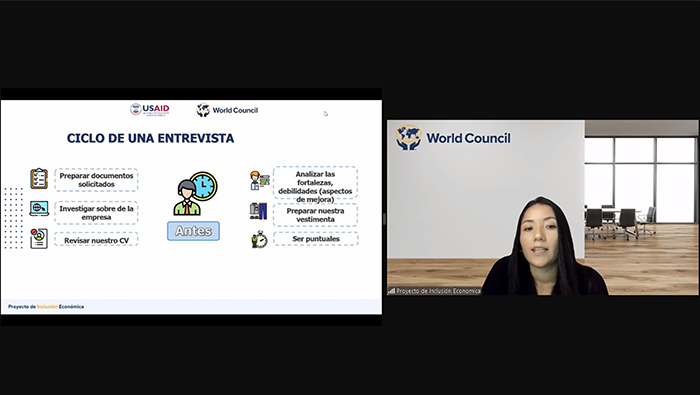
Task: Select the Investigar sobre la empresa box
Action: [96, 213]
